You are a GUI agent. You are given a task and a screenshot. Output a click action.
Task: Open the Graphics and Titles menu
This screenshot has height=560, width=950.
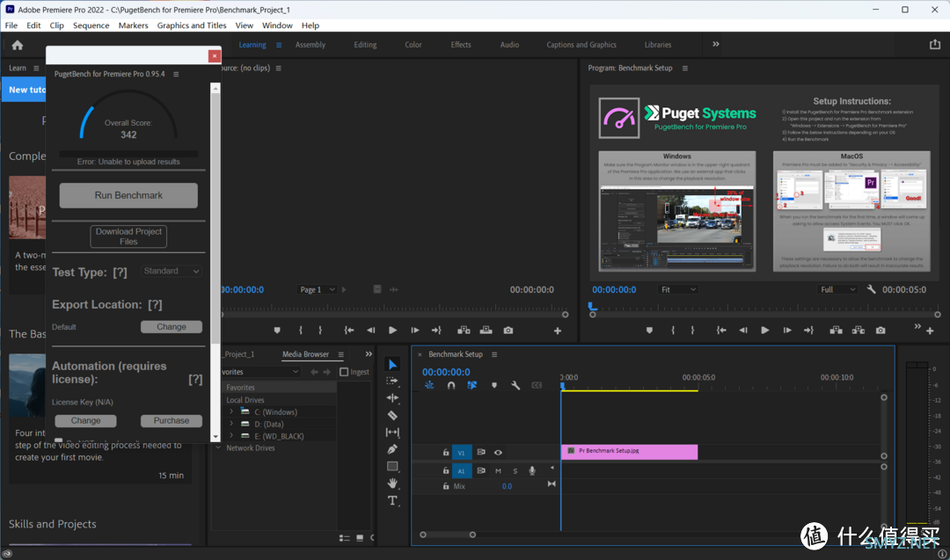(x=192, y=25)
